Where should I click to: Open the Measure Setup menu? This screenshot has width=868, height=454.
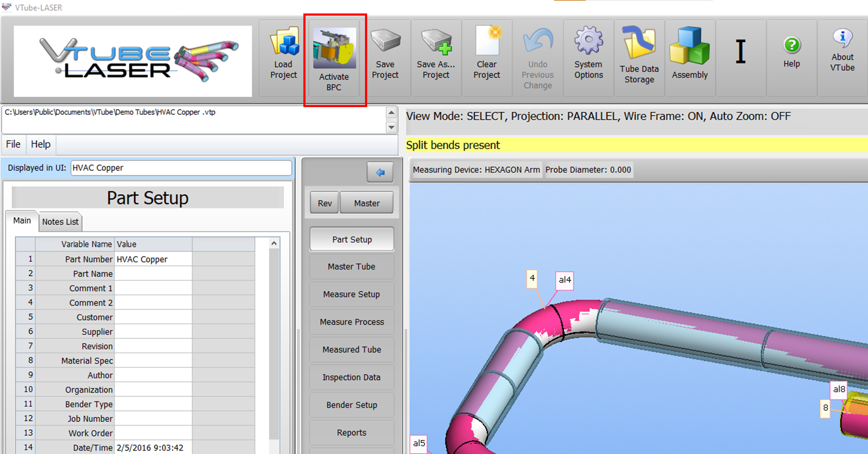352,294
